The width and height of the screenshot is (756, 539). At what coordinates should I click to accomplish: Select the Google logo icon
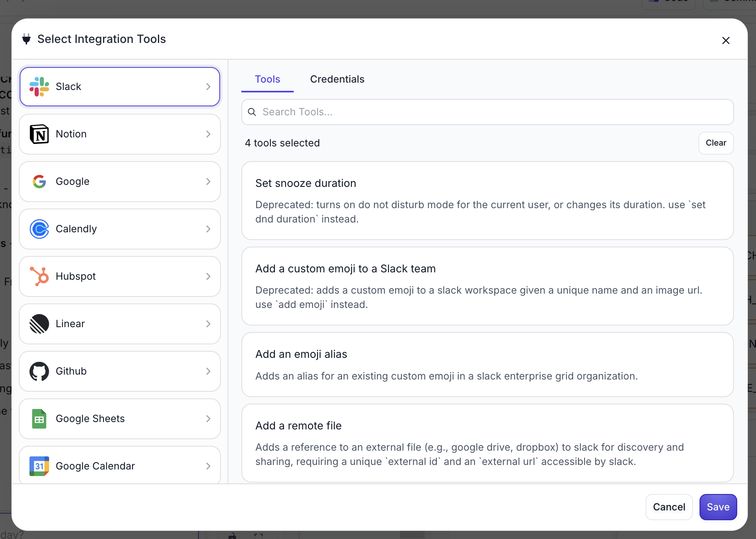click(39, 182)
